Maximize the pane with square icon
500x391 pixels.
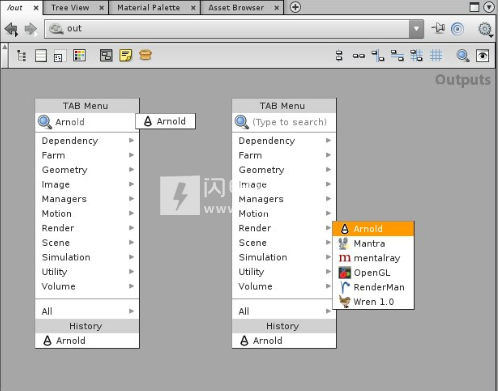[x=474, y=7]
